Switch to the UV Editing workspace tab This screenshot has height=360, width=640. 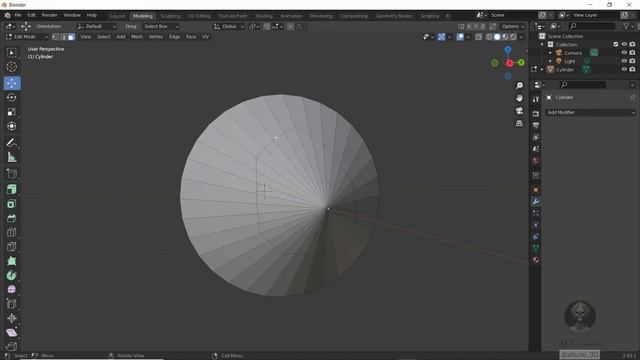tap(199, 16)
